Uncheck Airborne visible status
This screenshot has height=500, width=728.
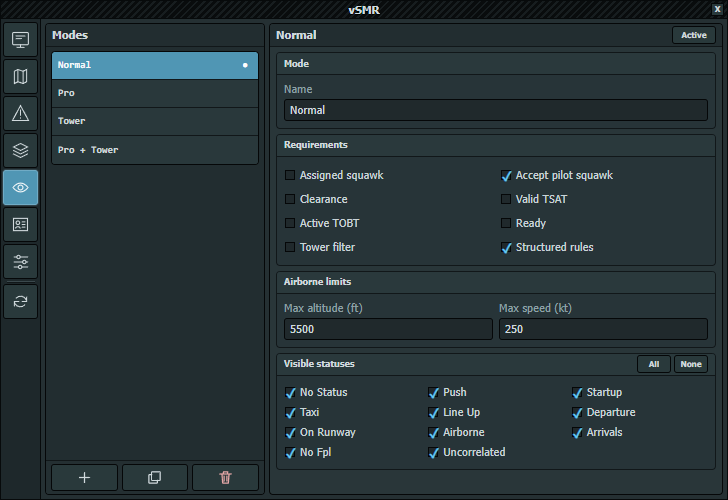tap(433, 432)
